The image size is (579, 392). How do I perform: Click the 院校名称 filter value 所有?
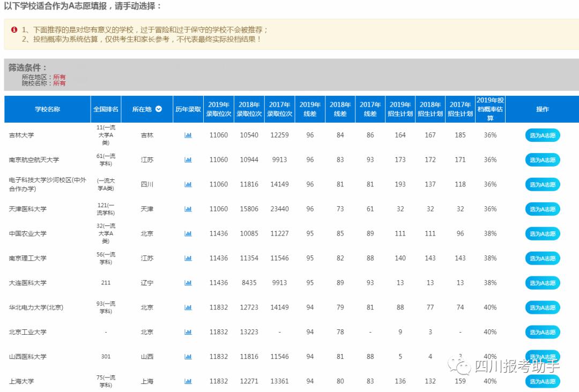click(x=59, y=84)
